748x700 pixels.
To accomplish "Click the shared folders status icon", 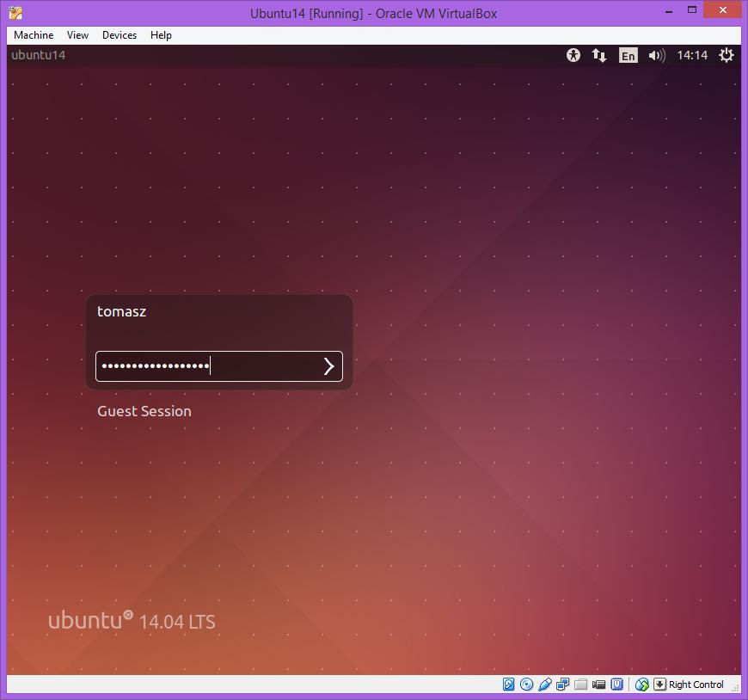I will tap(580, 685).
